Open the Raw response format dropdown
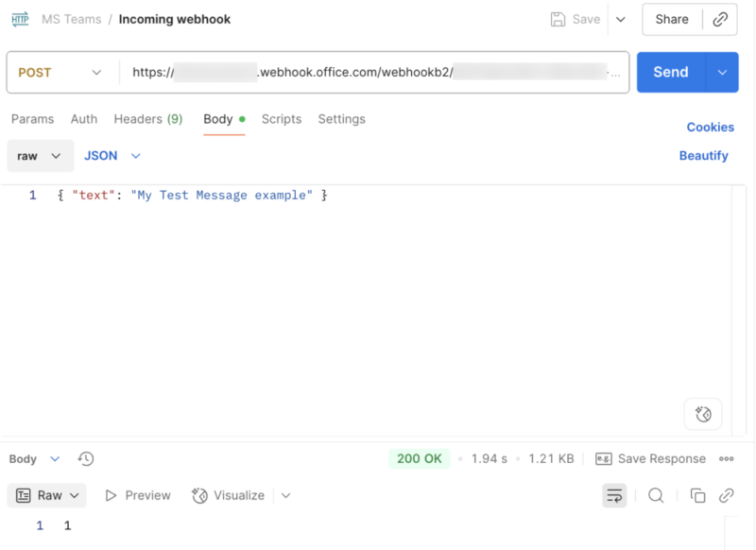The width and height of the screenshot is (756, 550). click(x=46, y=495)
